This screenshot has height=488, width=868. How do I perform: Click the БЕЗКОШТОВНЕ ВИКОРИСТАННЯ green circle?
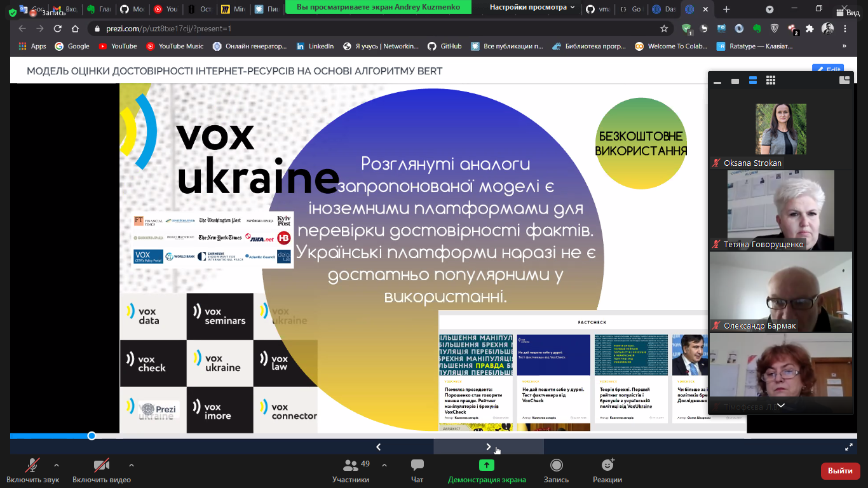point(641,144)
